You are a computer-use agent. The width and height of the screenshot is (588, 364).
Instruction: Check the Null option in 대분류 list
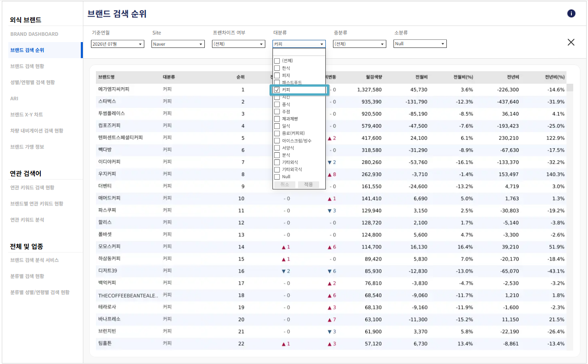277,177
